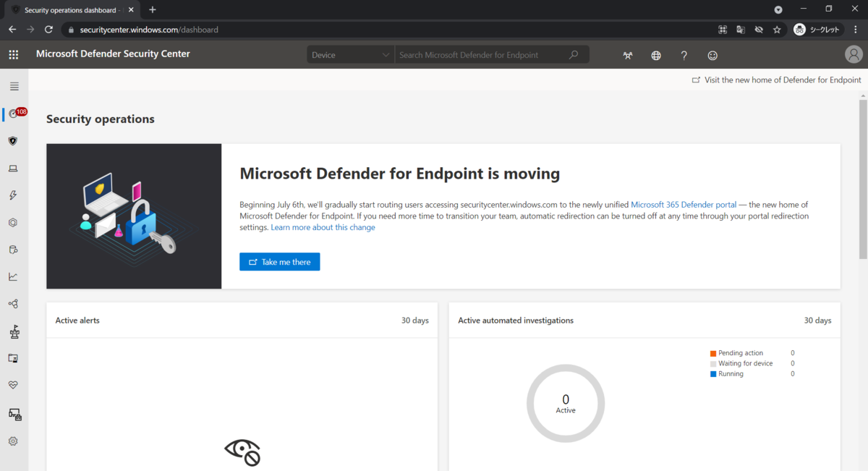Image resolution: width=868 pixels, height=471 pixels.
Task: Click the Pending action orange legend swatch
Action: (x=713, y=353)
